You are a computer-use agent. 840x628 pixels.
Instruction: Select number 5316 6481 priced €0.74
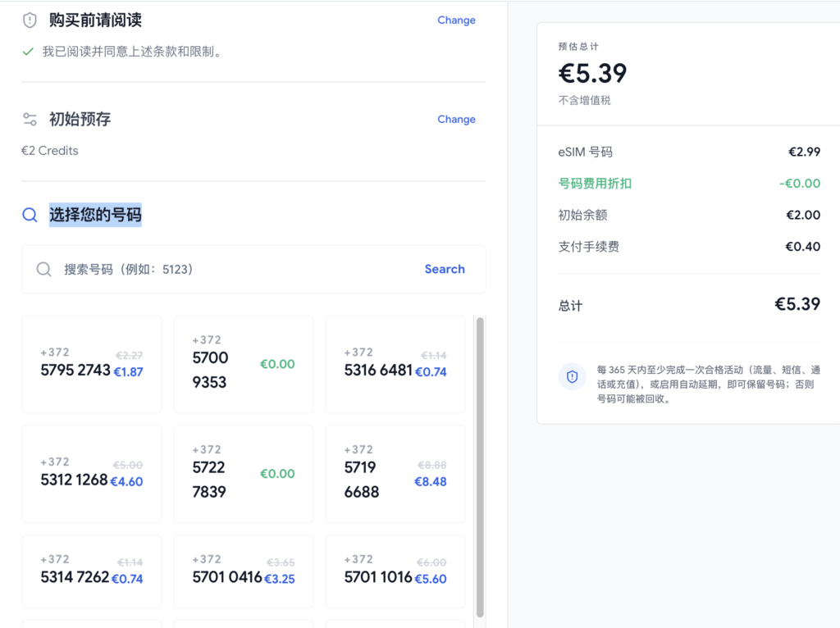[395, 364]
